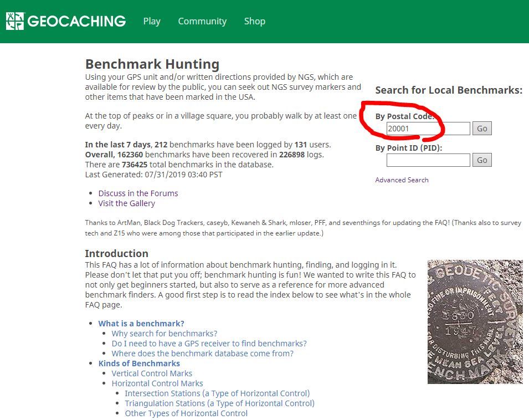Click the Introduction heading
Screen dimensions: 529x420
click(117, 253)
